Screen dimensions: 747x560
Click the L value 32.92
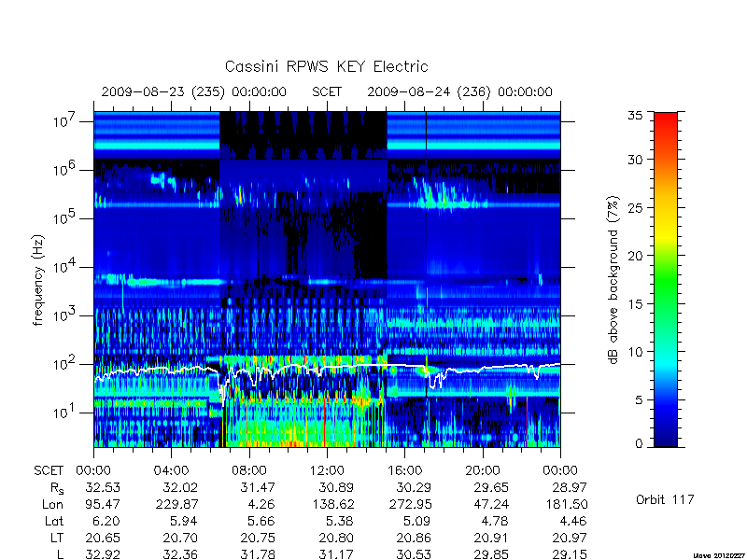coord(103,554)
